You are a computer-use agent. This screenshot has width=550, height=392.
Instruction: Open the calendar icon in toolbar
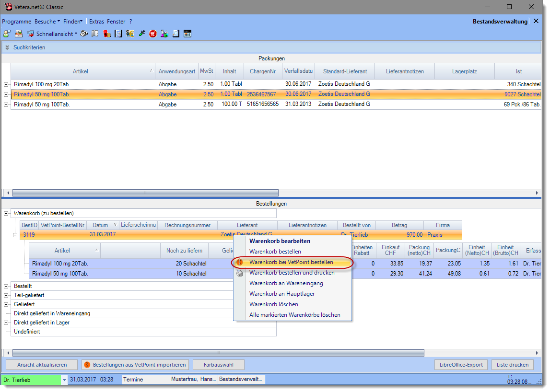pos(187,34)
